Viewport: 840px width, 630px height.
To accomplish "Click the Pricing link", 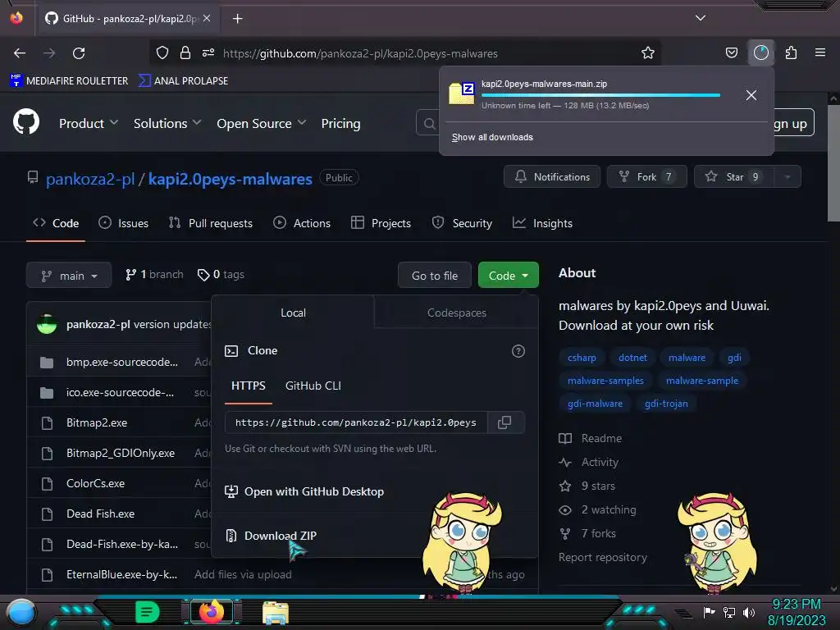I will pos(340,123).
